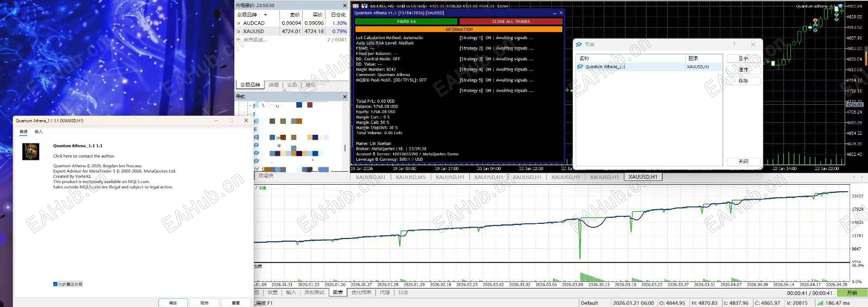Image resolution: width=868 pixels, height=307 pixels.
Task: Open the 设置 tab in strategy tester
Action: 272,292
